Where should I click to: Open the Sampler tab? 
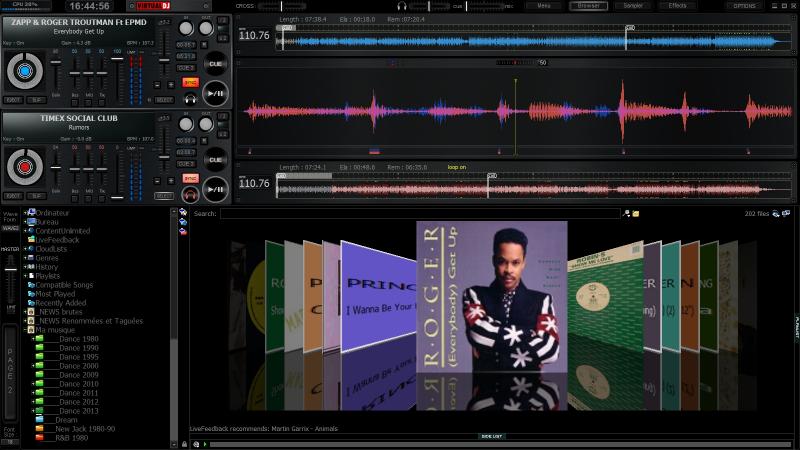633,6
